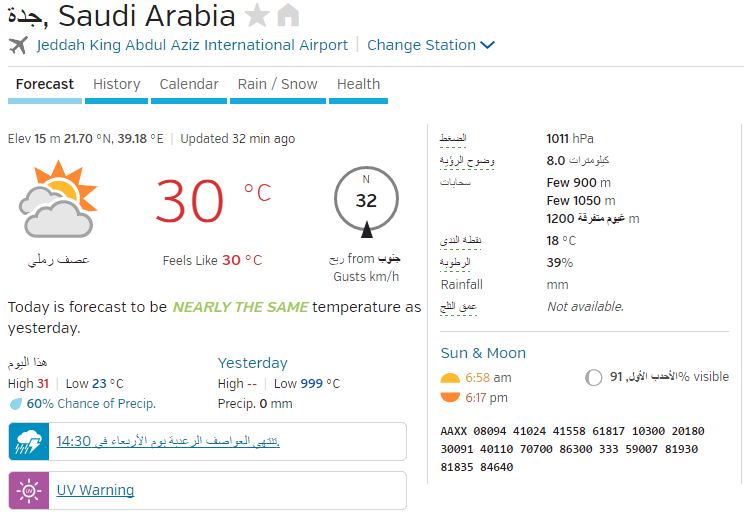Click the wind compass dial showing 32
This screenshot has height=521, width=744.
(366, 201)
